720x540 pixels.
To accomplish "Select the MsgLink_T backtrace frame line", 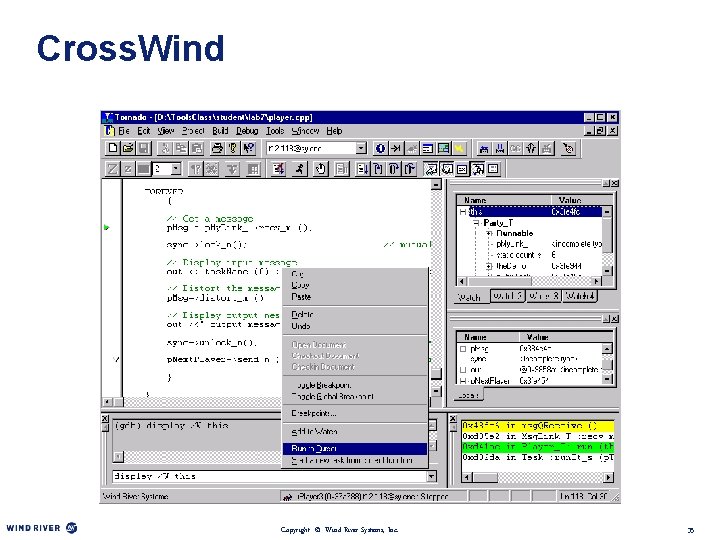I will click(537, 436).
